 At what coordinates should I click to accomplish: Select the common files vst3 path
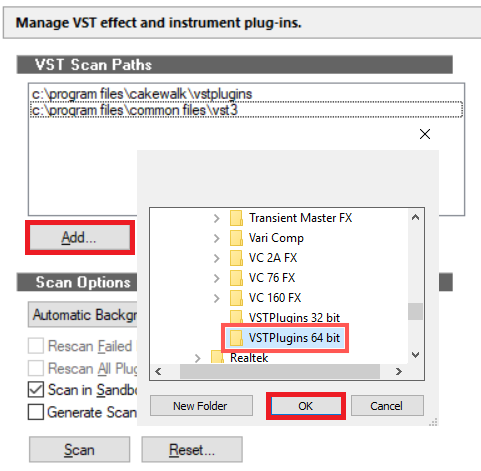click(246, 110)
